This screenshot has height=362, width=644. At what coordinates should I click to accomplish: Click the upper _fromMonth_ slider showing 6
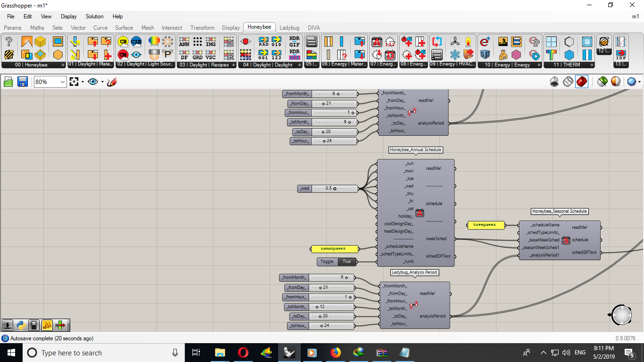(x=320, y=94)
